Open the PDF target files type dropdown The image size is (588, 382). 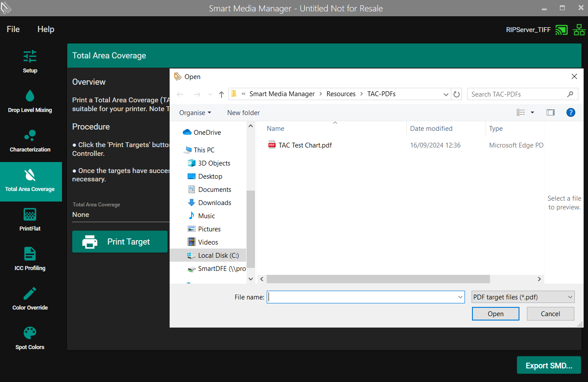click(523, 297)
